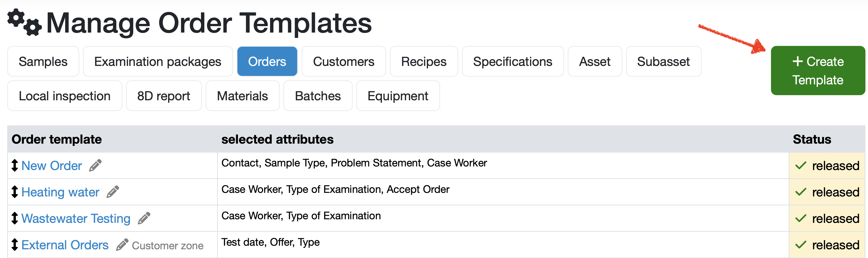This screenshot has height=258, width=868.
Task: Click the sort handle beside Heating water
Action: coord(14,192)
